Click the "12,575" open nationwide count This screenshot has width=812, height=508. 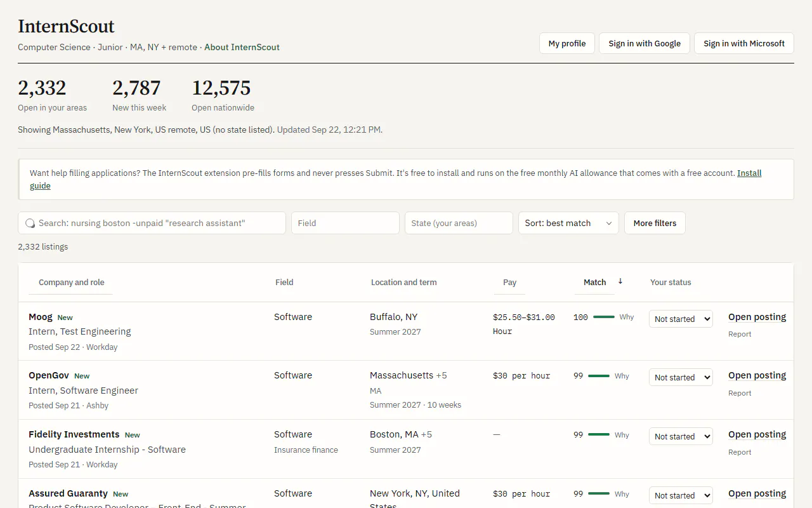pyautogui.click(x=221, y=88)
